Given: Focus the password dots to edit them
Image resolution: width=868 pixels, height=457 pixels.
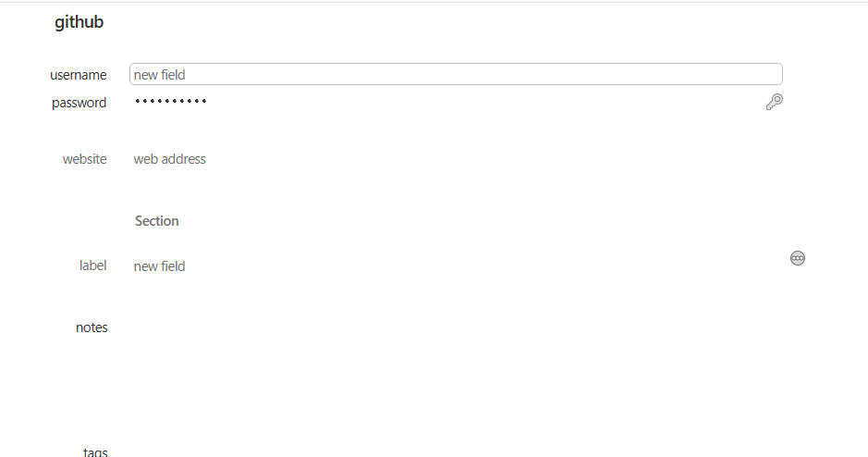Looking at the screenshot, I should click(x=171, y=102).
